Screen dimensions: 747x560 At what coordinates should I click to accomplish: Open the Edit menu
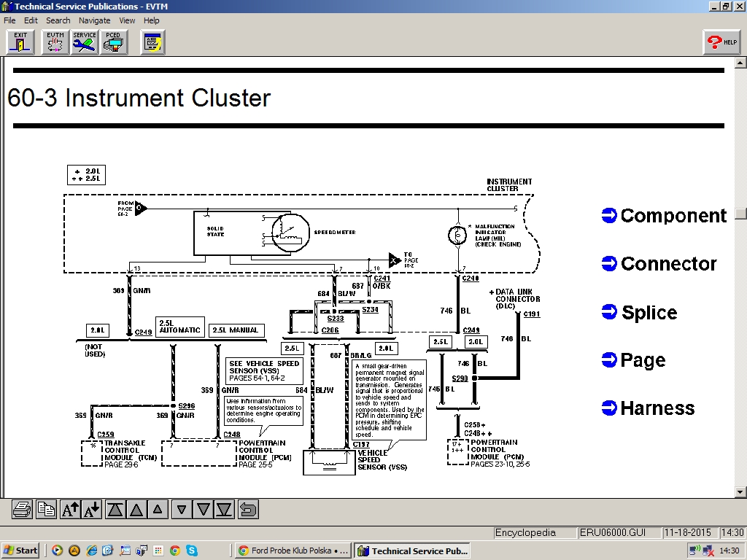pos(31,20)
